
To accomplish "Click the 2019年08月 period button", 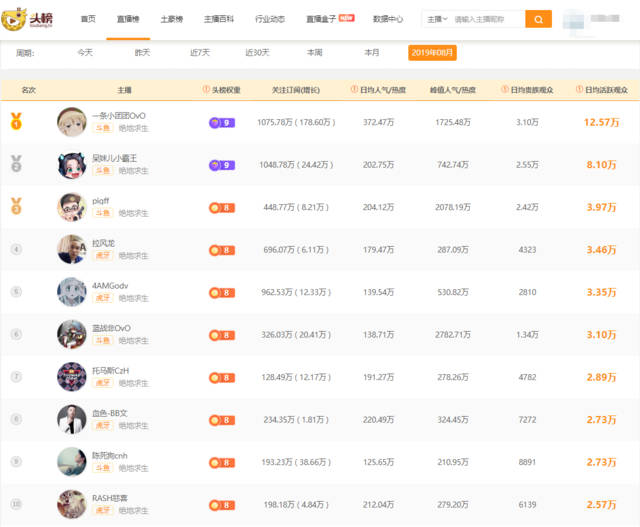I will click(432, 53).
